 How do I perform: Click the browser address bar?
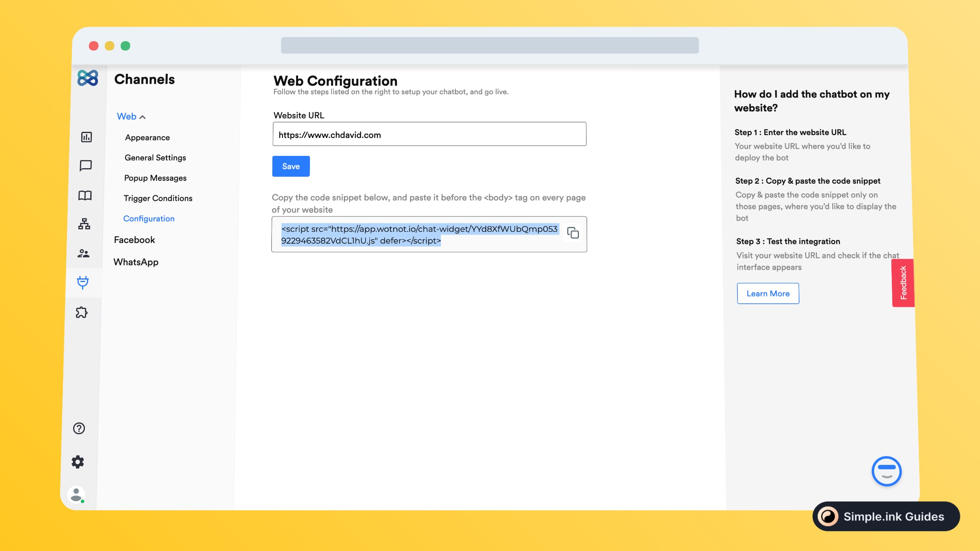490,45
